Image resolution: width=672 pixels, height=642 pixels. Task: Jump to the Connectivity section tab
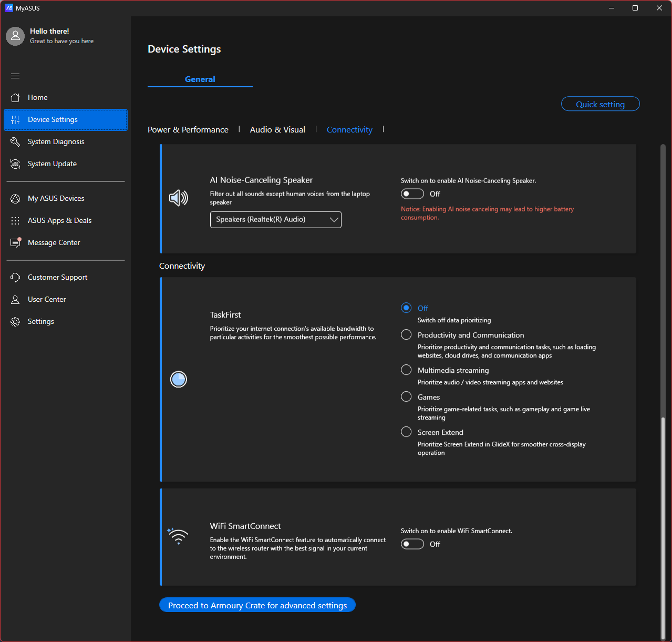pos(349,129)
